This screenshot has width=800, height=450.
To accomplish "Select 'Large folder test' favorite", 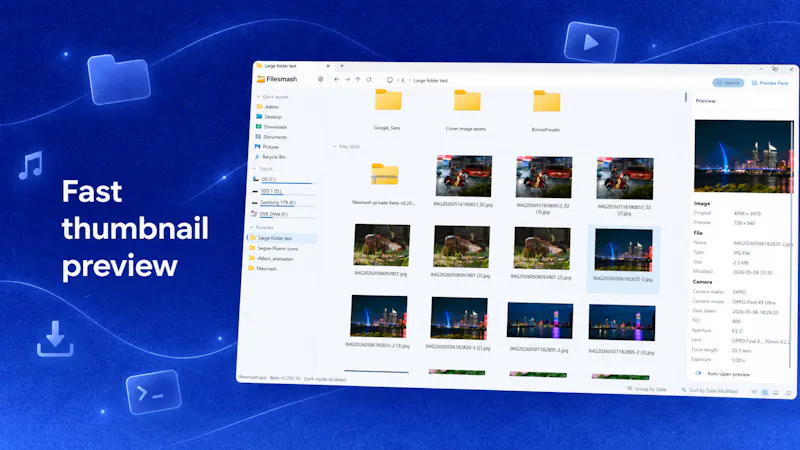I will (282, 238).
